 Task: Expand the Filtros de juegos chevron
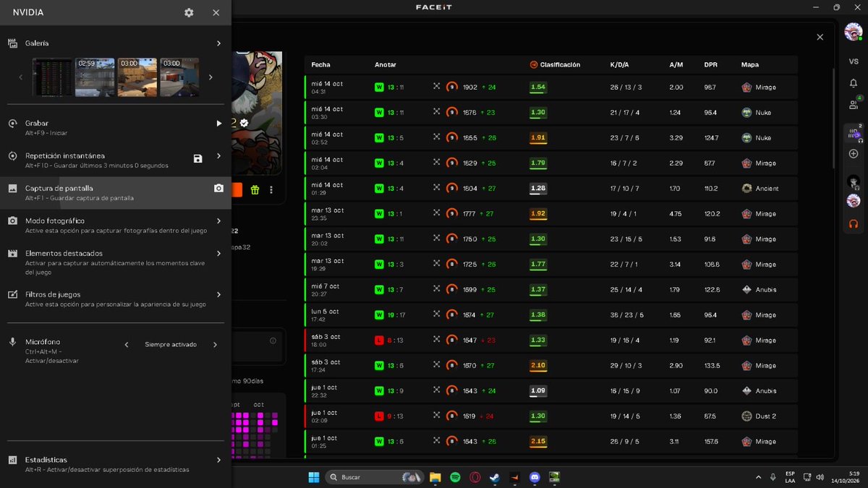[x=218, y=295]
